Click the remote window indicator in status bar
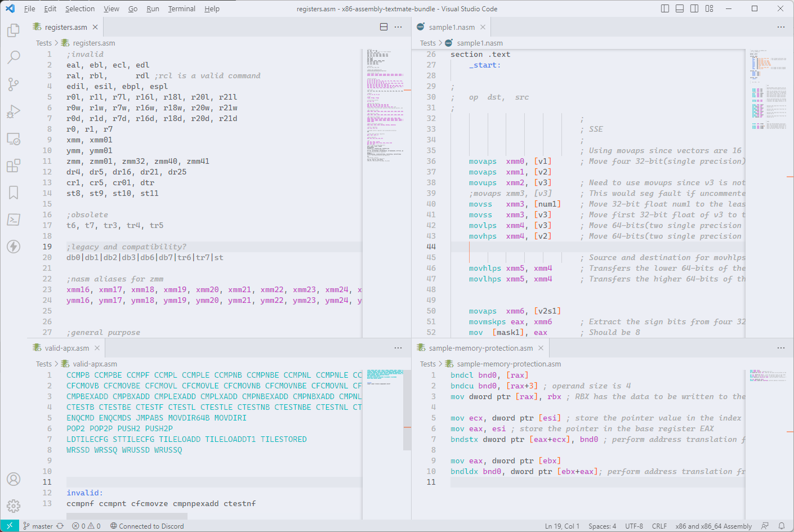The height and width of the screenshot is (532, 794). (x=10, y=526)
